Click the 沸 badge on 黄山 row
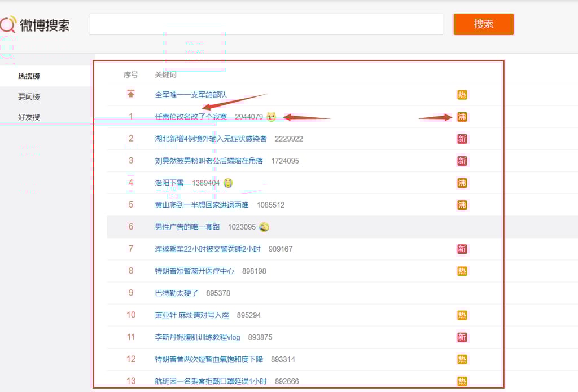This screenshot has height=392, width=578. [x=462, y=205]
